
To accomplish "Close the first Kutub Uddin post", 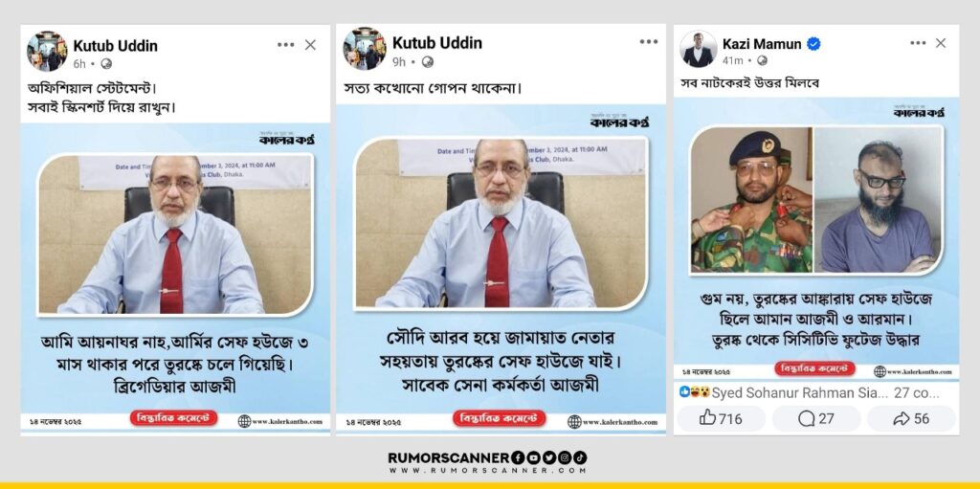I will pos(310,45).
